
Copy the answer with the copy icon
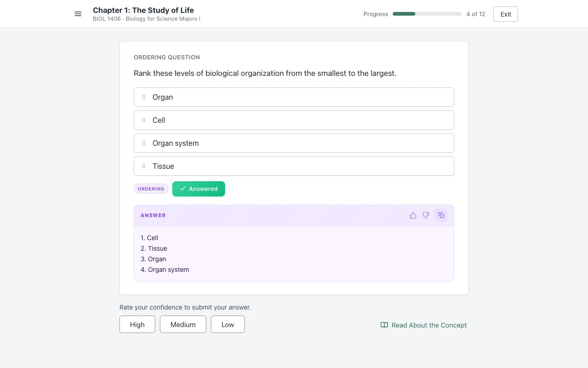[441, 215]
